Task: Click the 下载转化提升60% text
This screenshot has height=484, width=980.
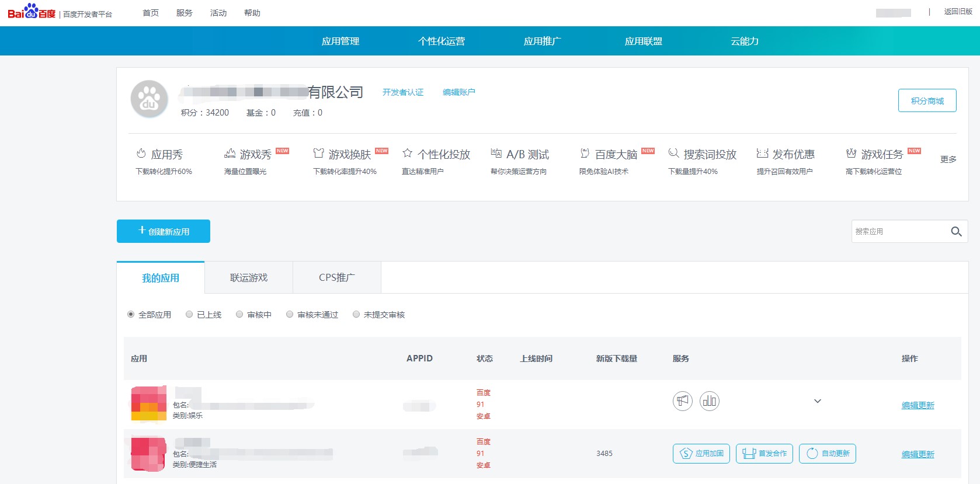Action: coord(164,172)
